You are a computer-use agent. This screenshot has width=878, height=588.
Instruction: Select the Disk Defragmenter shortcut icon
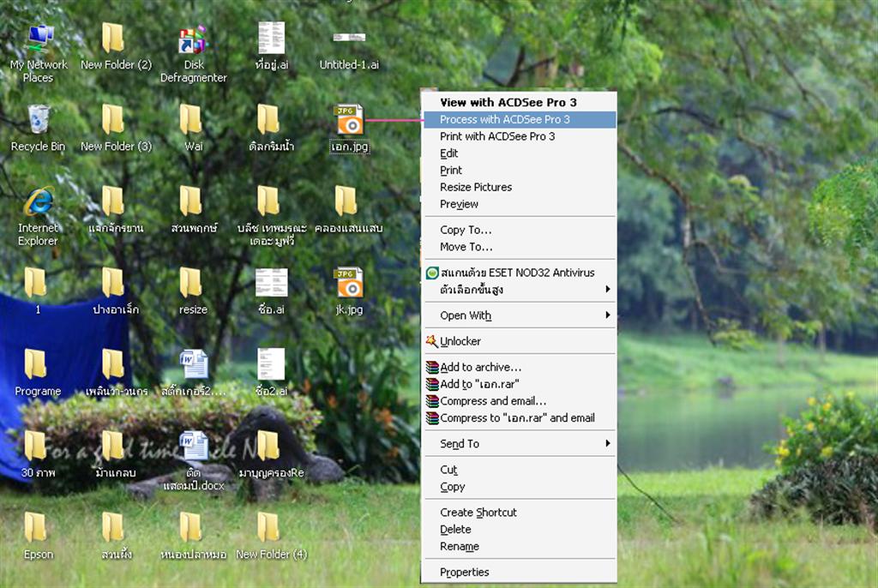193,39
